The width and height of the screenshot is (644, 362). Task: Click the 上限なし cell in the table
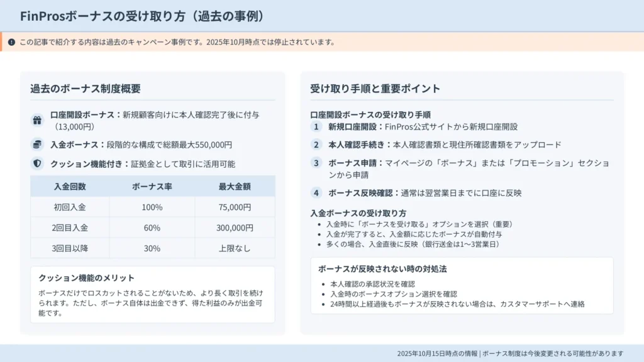235,248
